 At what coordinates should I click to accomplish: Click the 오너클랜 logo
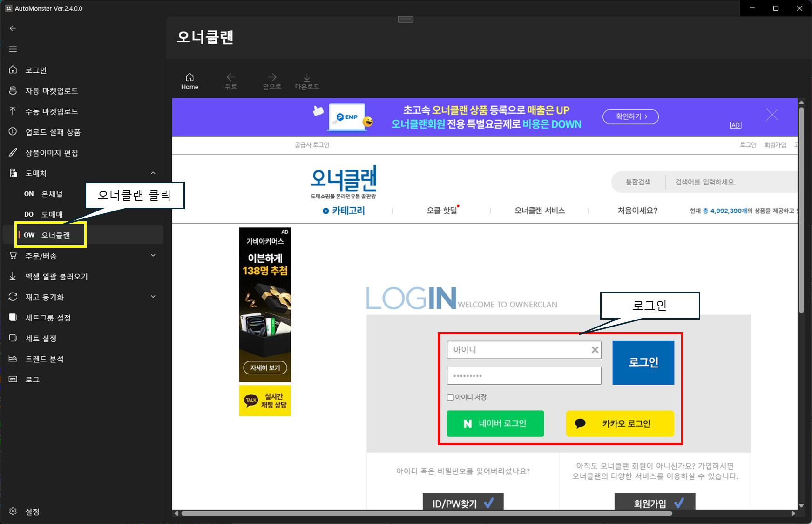click(344, 182)
